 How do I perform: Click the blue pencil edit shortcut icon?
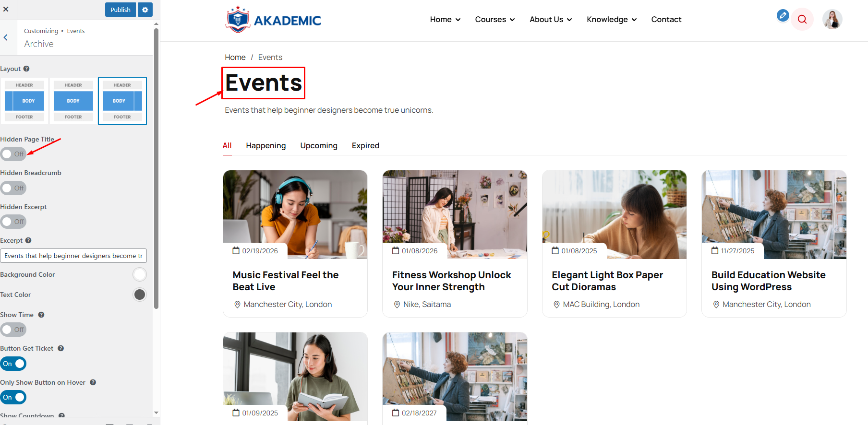pyautogui.click(x=783, y=15)
